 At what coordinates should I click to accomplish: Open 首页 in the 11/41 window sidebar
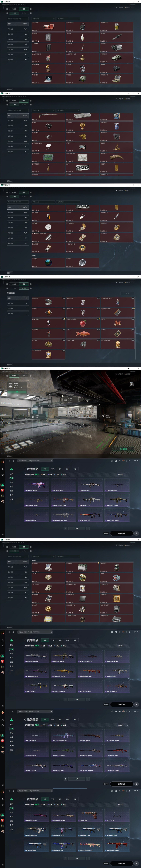tap(11, 474)
